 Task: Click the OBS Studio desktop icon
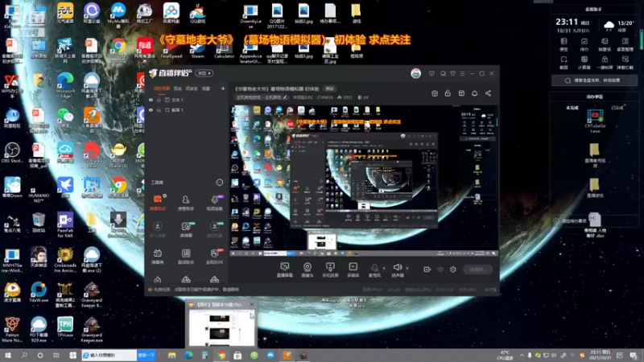point(12,152)
